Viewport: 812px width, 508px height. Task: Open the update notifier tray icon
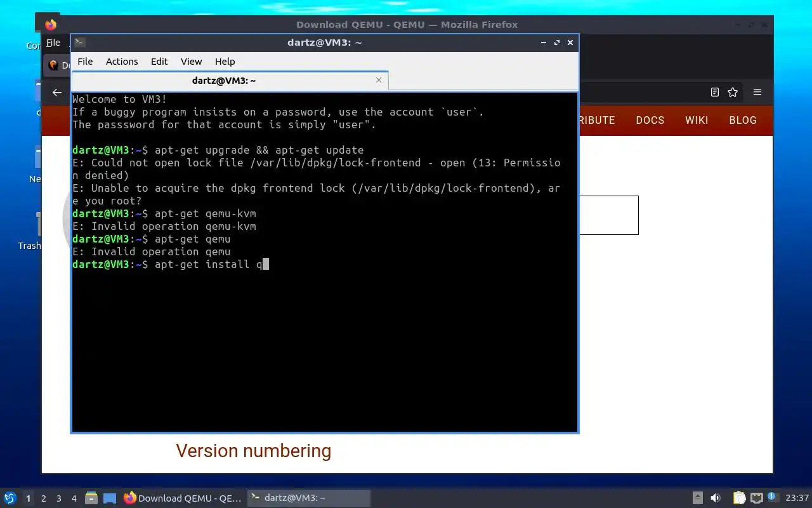tap(773, 497)
